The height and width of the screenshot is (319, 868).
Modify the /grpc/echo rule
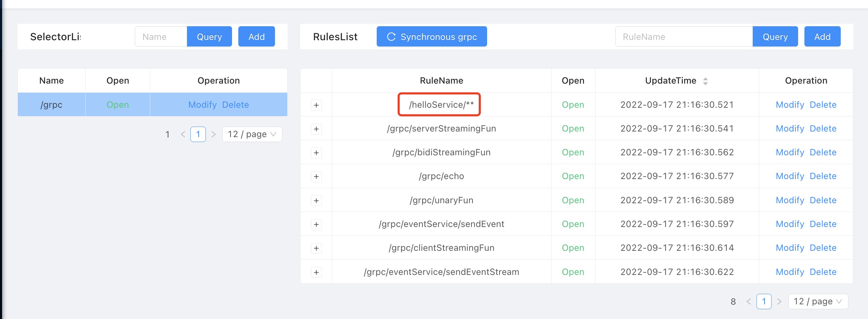point(790,176)
